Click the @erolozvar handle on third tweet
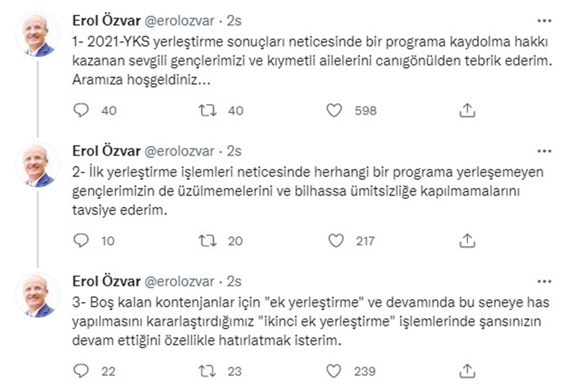 coord(179,282)
